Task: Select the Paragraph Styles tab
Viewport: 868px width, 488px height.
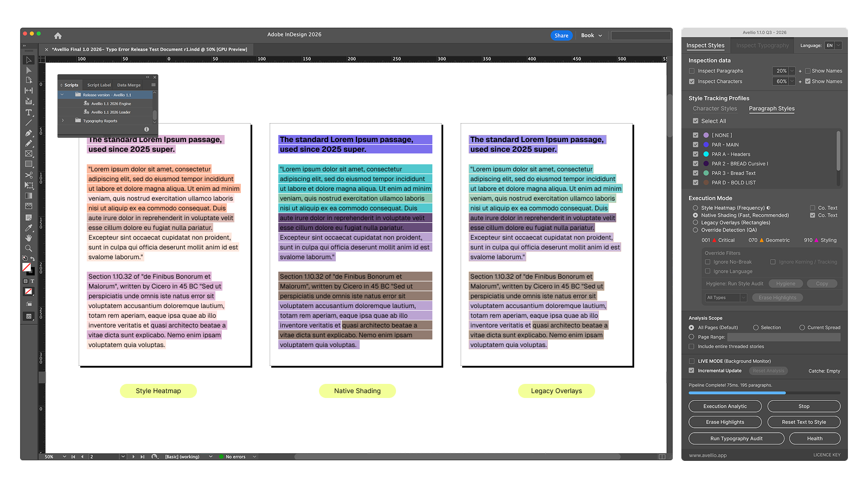Action: click(x=771, y=108)
